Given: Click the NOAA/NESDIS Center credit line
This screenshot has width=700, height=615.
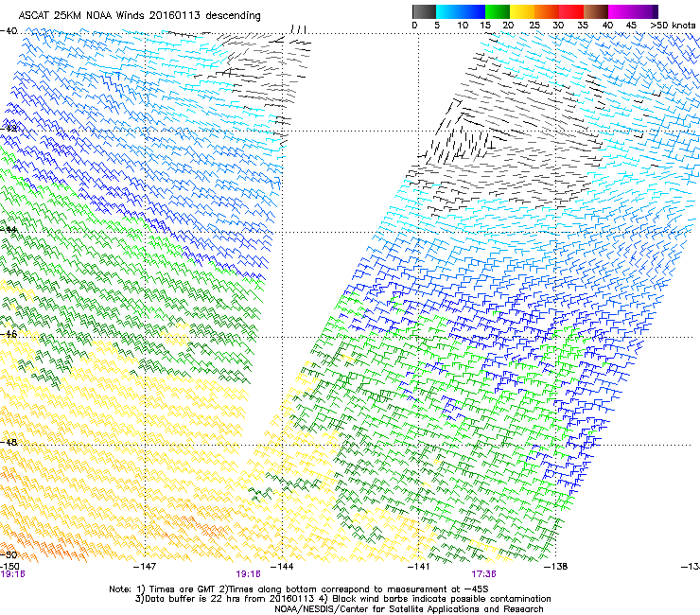Looking at the screenshot, I should pos(409,609).
